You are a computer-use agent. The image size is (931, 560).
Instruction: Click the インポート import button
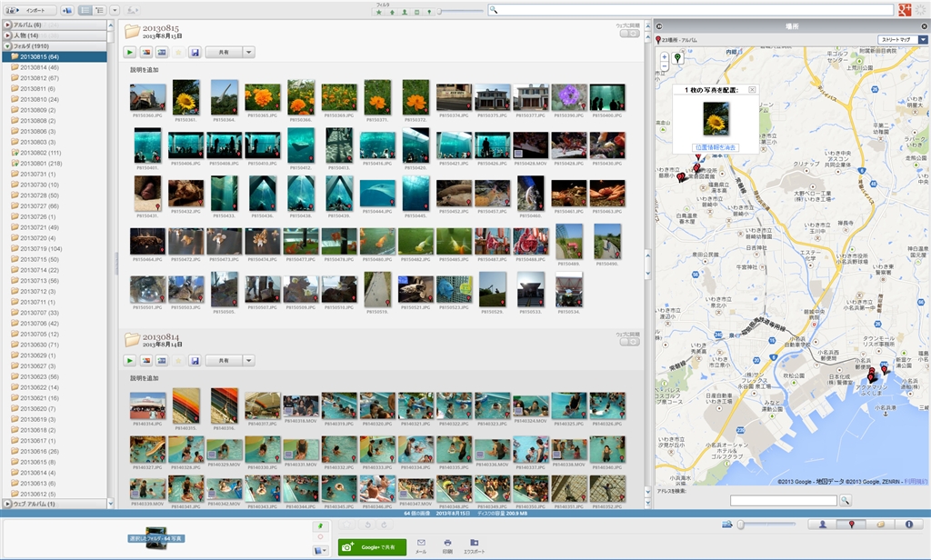point(30,10)
